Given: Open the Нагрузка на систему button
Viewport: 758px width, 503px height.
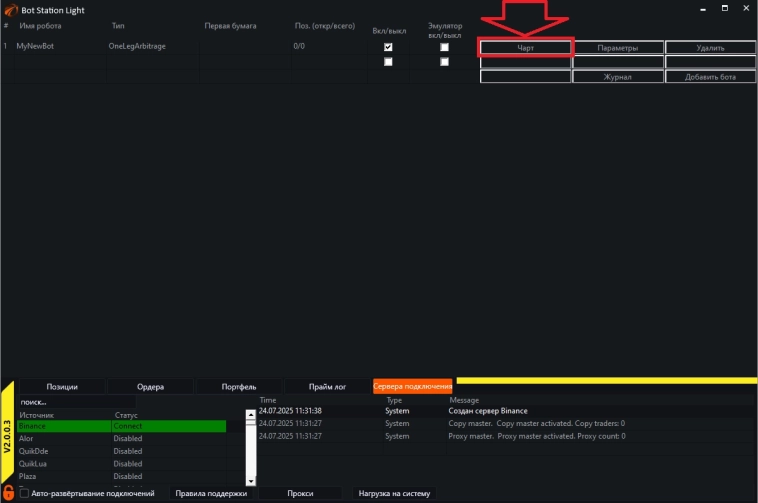Looking at the screenshot, I should (394, 493).
